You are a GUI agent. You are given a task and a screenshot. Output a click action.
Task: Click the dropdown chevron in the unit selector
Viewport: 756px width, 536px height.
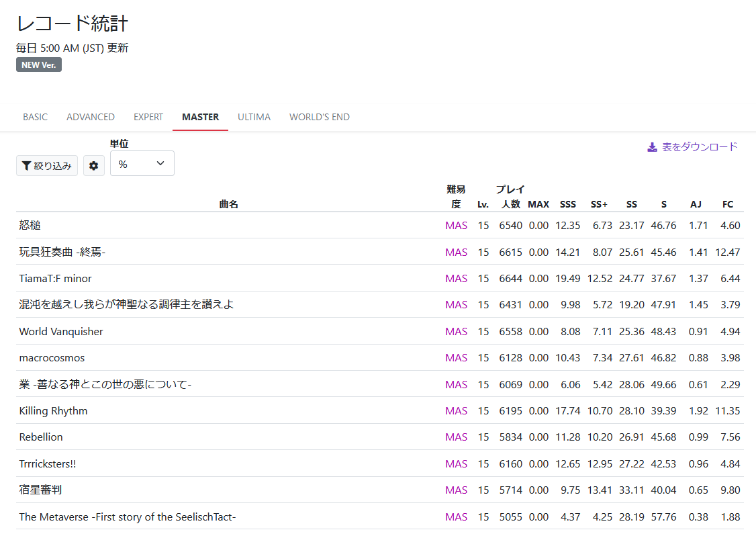tap(160, 163)
